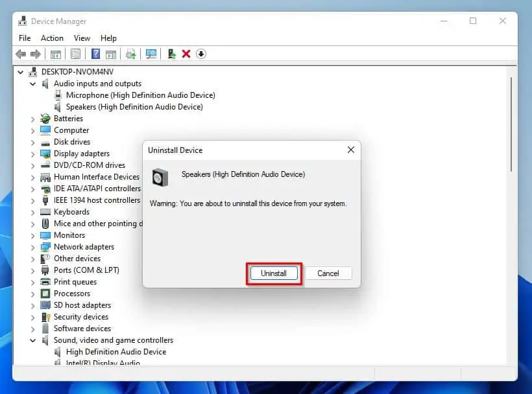
Task: Open Properties via the toolbar icon
Action: point(75,54)
